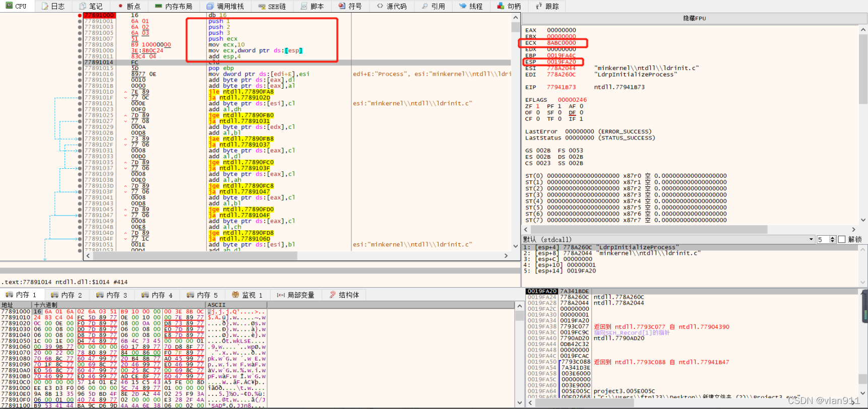Select the 内存 3 dump tab

coord(112,295)
